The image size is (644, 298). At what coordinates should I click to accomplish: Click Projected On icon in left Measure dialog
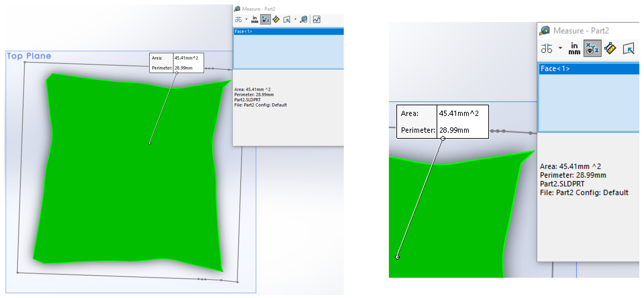tap(287, 19)
